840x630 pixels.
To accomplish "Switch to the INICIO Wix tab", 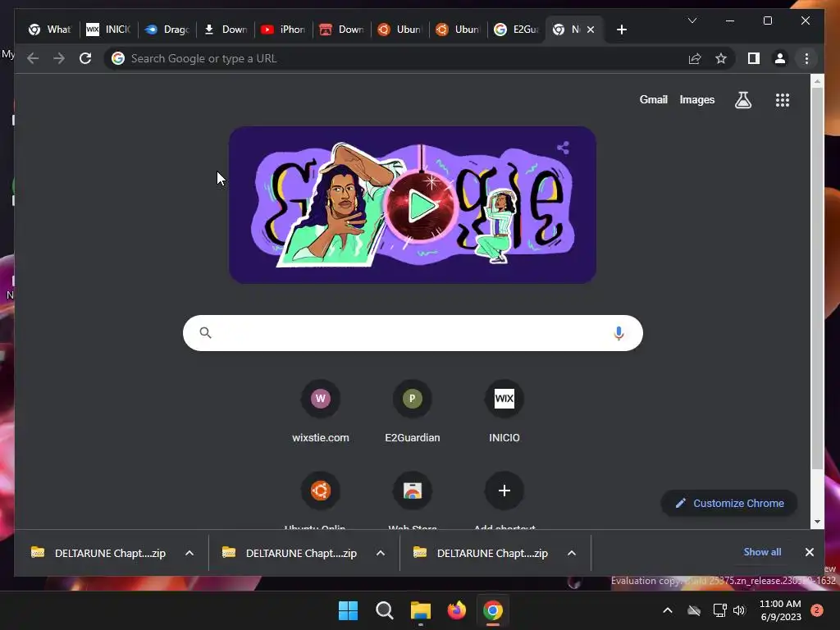I will coord(109,30).
